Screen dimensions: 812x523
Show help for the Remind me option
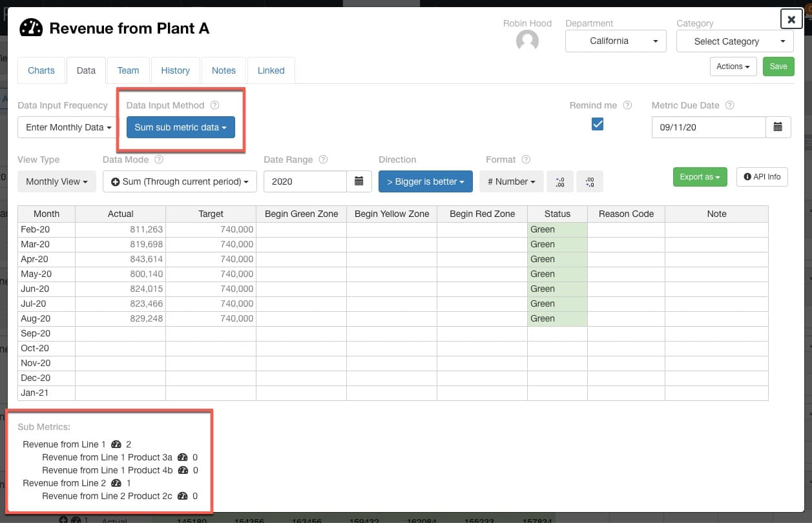pos(627,105)
